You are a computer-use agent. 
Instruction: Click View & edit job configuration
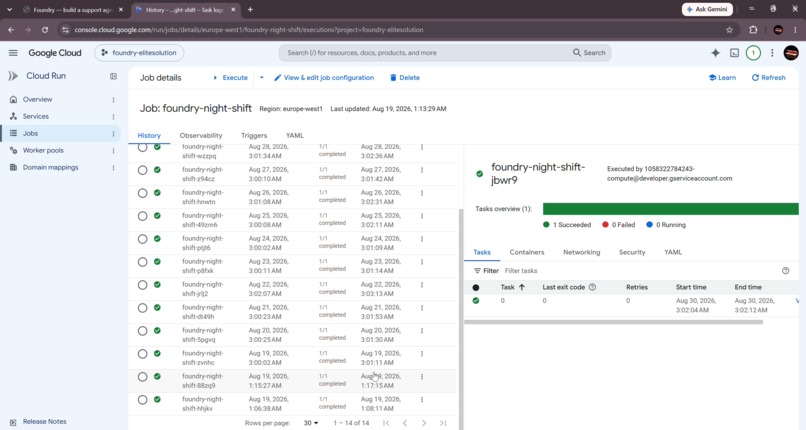click(x=324, y=78)
